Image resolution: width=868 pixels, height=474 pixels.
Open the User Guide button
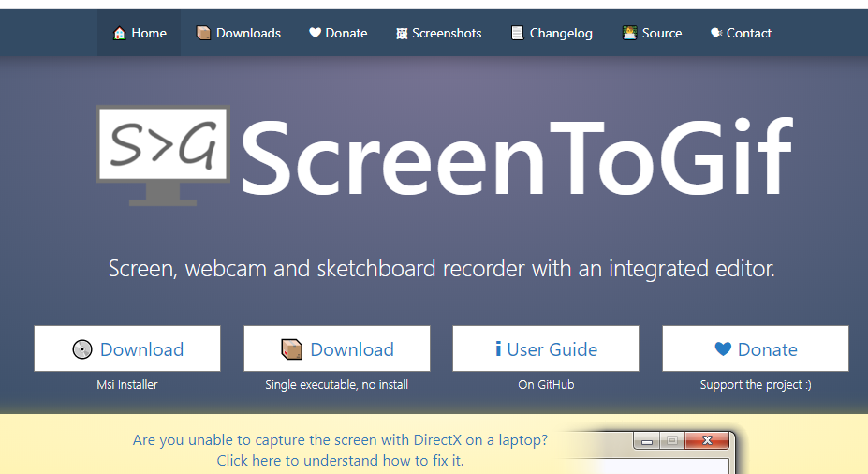coord(546,348)
